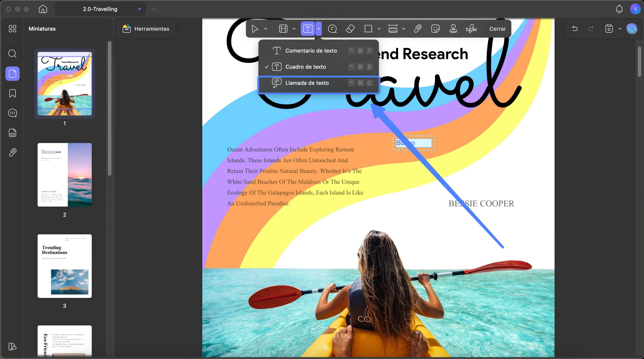Click Cerrar to close annotation toolbar

tap(497, 29)
